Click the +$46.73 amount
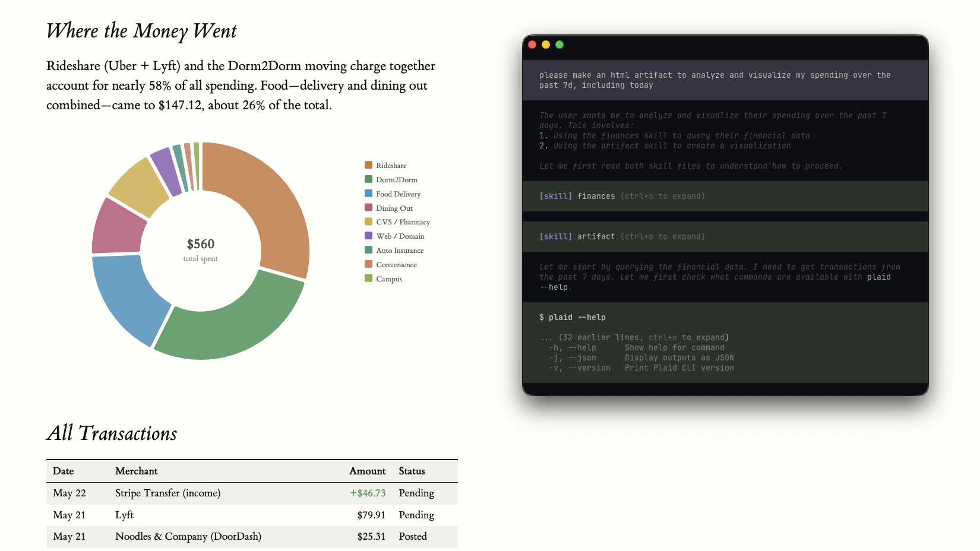Viewport: 980px width, 551px height. pyautogui.click(x=368, y=493)
